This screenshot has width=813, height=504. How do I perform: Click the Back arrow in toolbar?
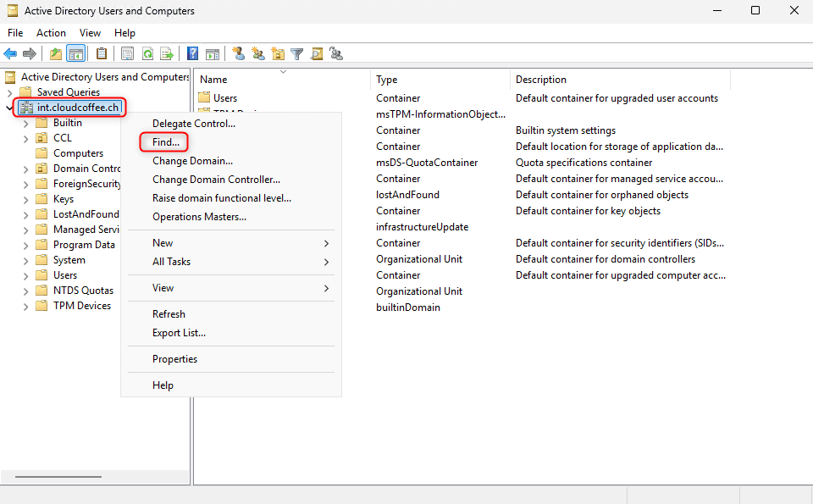point(10,54)
